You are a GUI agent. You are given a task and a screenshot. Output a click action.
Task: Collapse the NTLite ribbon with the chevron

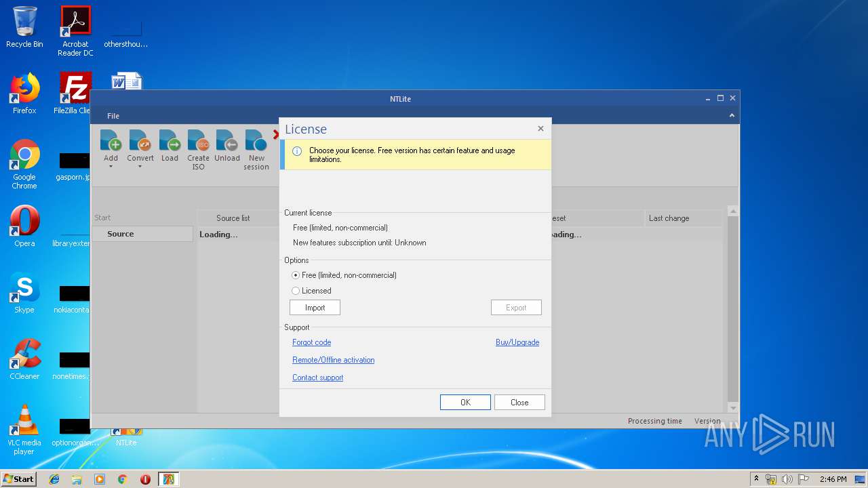point(732,116)
